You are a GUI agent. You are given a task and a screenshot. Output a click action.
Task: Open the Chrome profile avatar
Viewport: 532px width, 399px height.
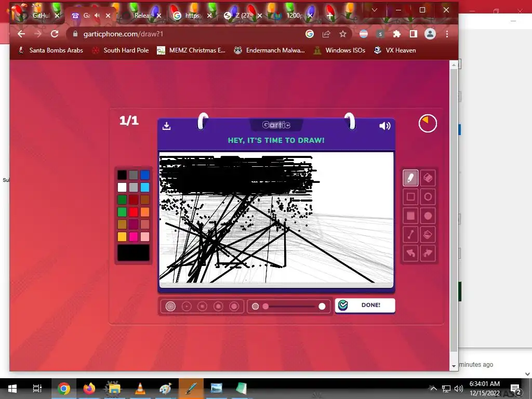point(430,34)
